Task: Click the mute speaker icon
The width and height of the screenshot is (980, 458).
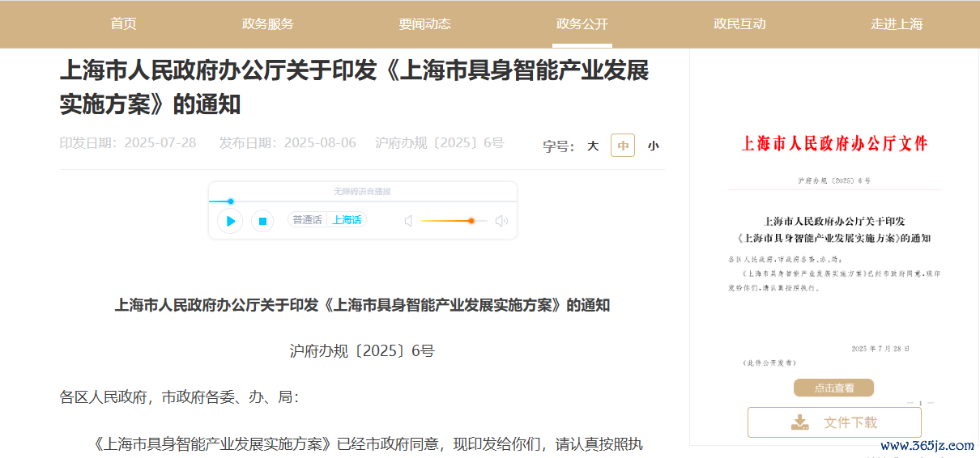Action: click(x=408, y=221)
